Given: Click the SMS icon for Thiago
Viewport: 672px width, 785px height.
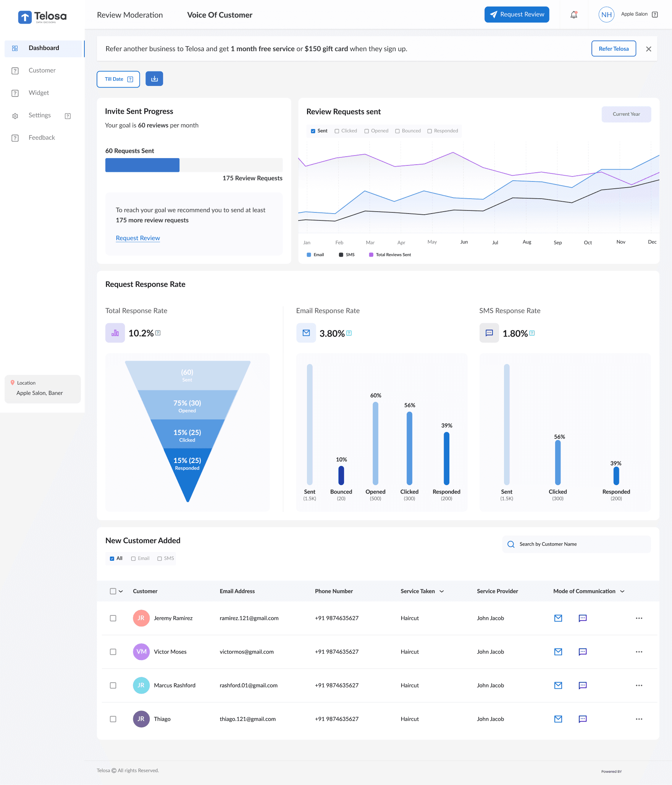Looking at the screenshot, I should click(x=583, y=719).
